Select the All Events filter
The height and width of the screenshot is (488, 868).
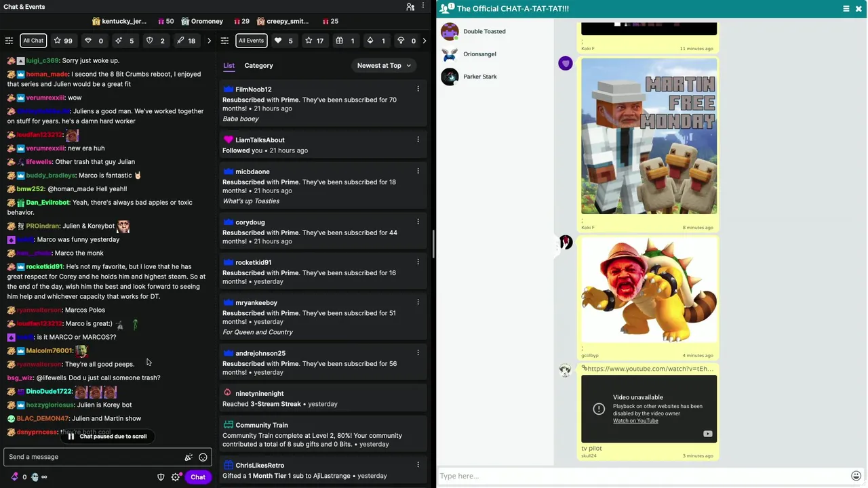pyautogui.click(x=251, y=41)
